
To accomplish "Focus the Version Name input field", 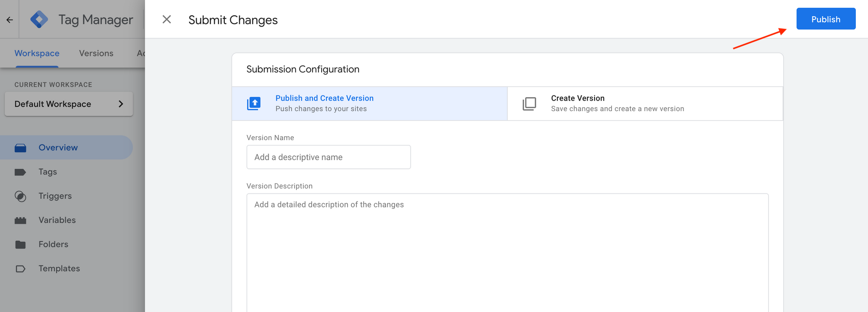I will 328,157.
